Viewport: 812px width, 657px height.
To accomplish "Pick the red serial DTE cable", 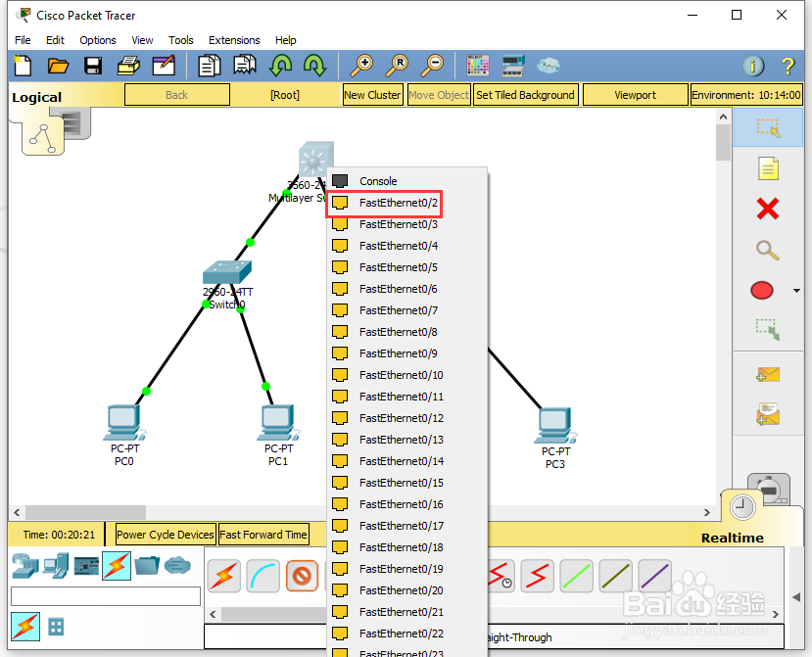I will [537, 576].
